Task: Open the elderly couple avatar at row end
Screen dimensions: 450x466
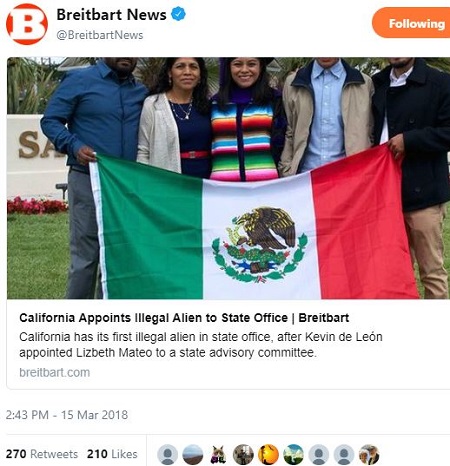Action: pos(369,454)
